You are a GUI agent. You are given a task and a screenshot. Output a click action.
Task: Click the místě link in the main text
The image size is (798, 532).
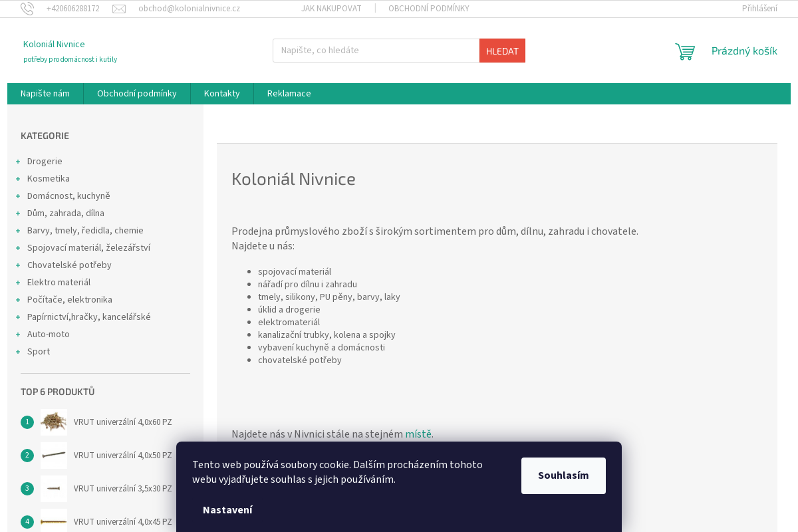click(418, 434)
